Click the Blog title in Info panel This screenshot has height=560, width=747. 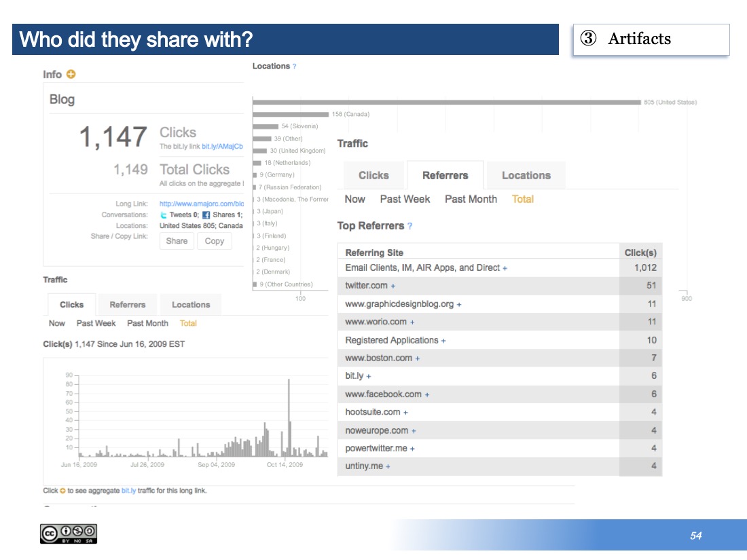point(62,100)
